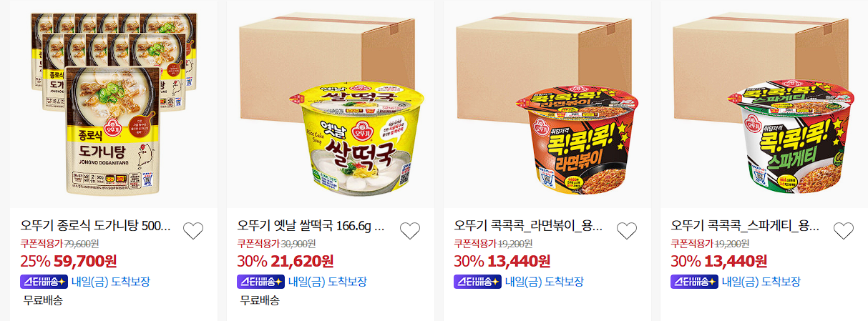Click 스타배송 badge under 스파게티

pyautogui.click(x=694, y=282)
